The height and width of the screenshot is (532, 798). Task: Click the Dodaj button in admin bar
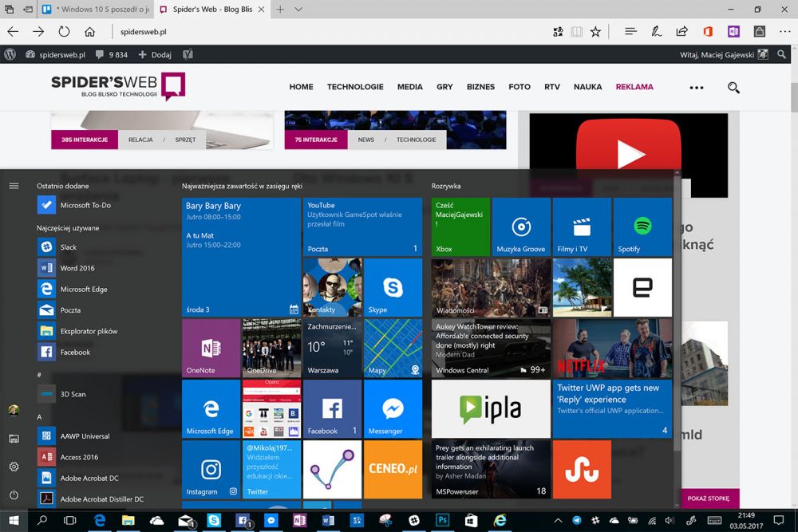click(156, 54)
